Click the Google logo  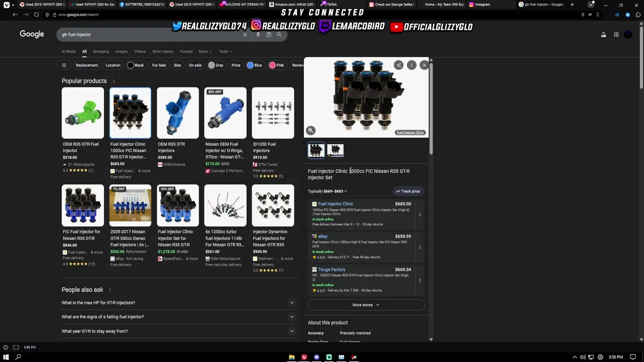click(x=32, y=34)
